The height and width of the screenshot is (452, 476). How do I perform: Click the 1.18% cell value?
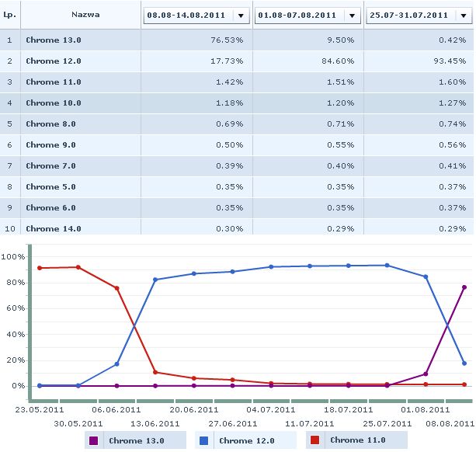(230, 103)
